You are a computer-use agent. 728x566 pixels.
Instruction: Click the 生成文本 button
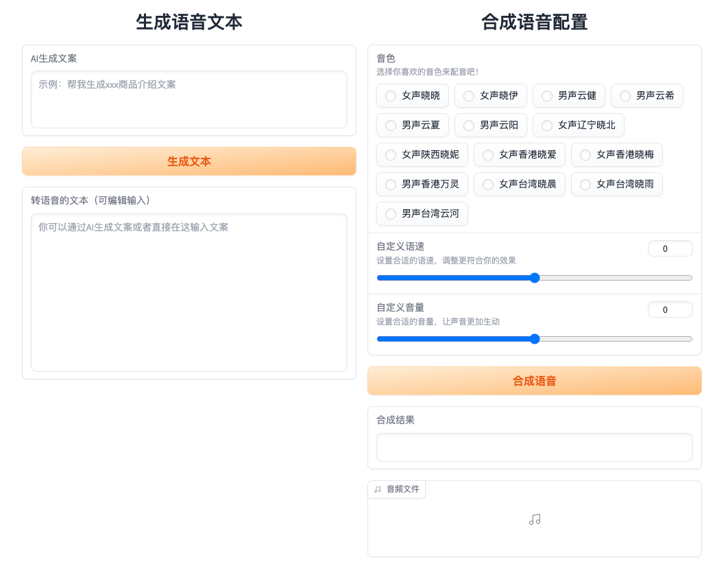pyautogui.click(x=189, y=161)
